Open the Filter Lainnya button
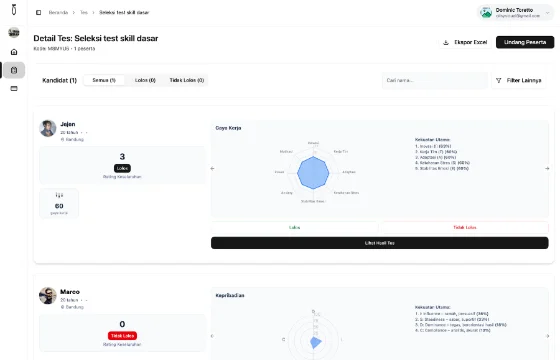 (x=519, y=80)
